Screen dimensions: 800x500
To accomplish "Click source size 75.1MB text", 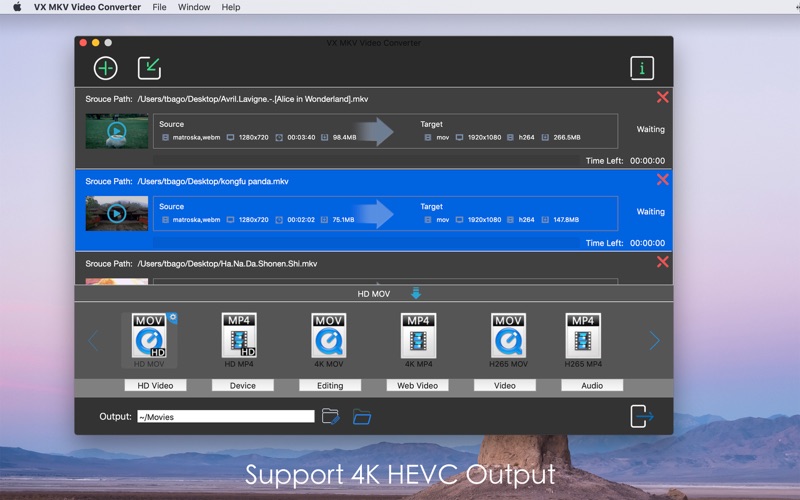I will coord(343,219).
